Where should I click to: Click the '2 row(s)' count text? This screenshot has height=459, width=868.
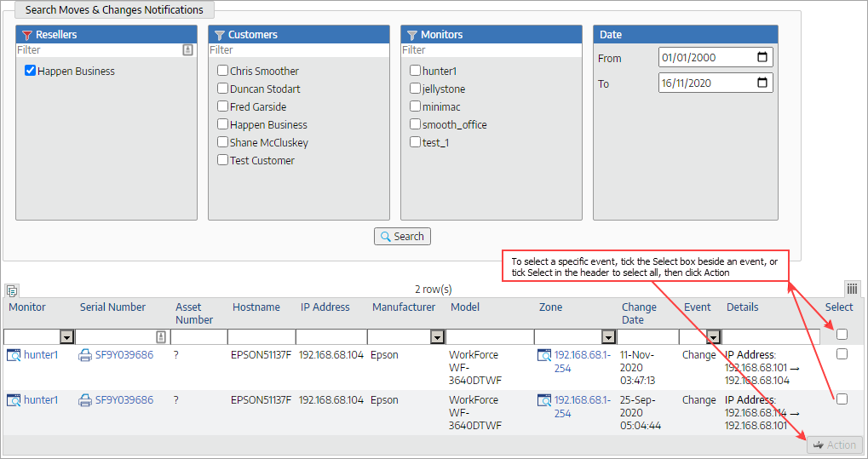pos(433,290)
